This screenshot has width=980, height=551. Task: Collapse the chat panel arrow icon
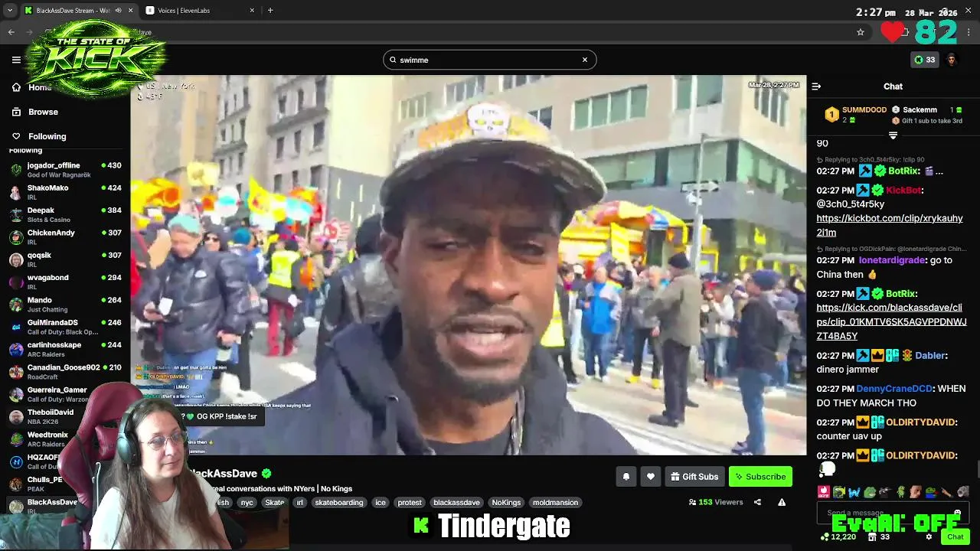click(x=816, y=86)
